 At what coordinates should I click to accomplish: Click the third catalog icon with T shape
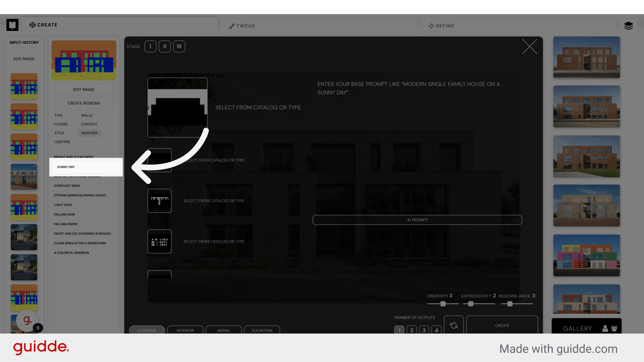coord(160,201)
